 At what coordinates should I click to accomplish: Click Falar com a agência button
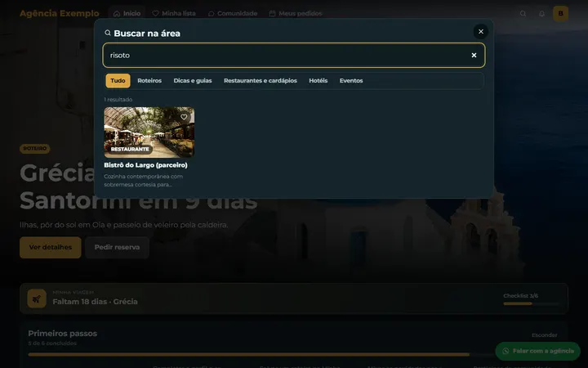537,351
